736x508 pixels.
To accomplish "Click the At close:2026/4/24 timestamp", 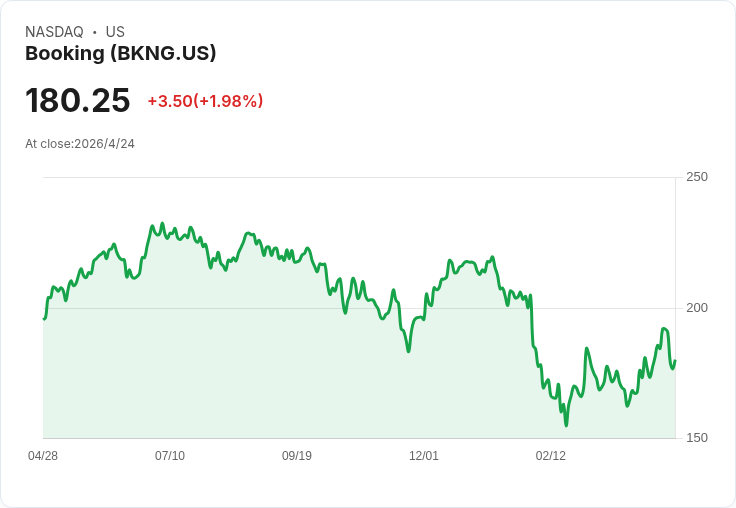I will tap(80, 144).
